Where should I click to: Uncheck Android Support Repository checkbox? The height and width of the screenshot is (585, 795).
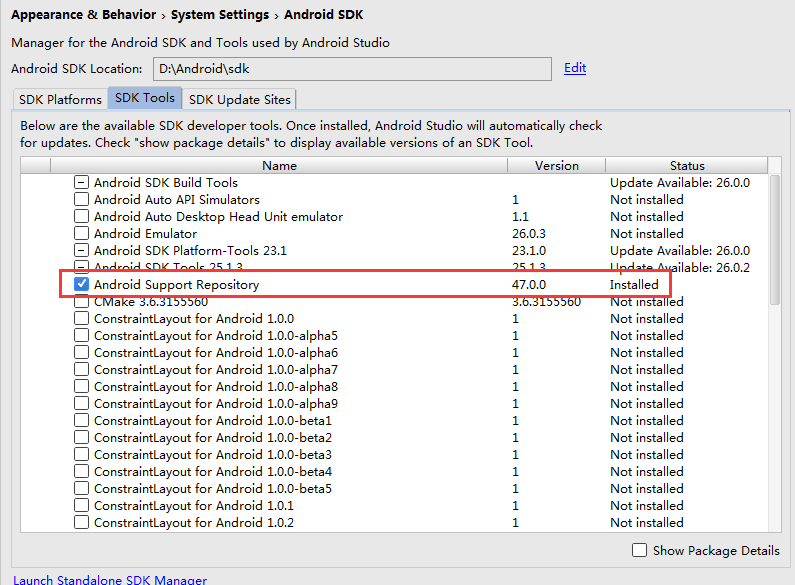coord(81,285)
